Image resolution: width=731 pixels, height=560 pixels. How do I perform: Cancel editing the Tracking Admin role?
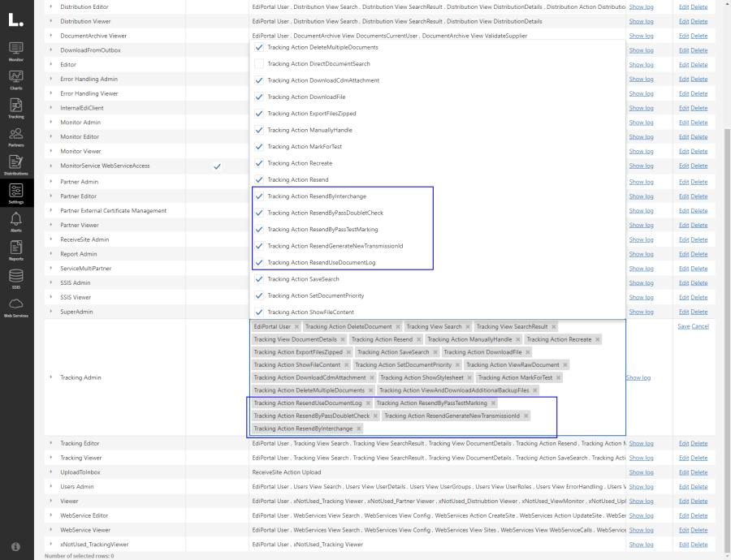click(x=700, y=326)
